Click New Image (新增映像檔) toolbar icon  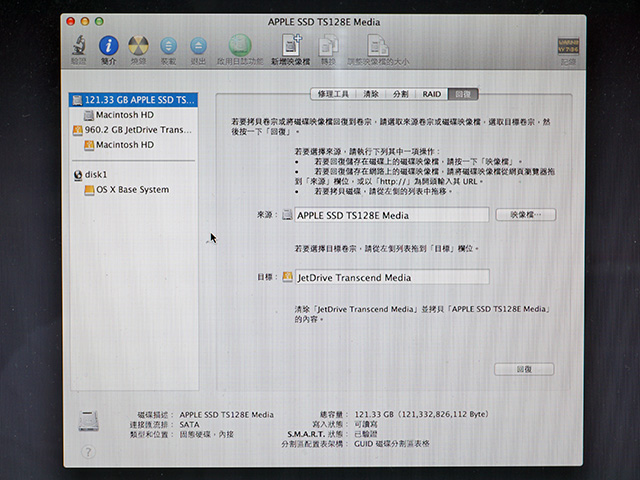click(291, 46)
